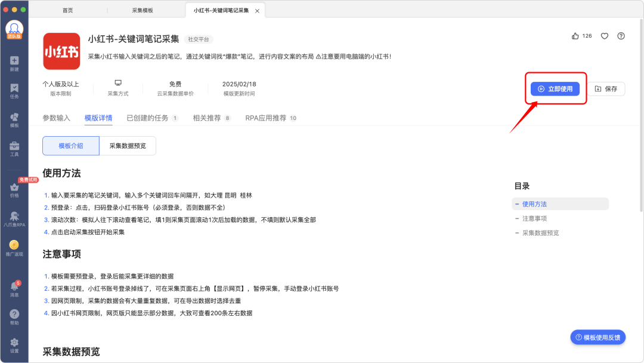Click the 免费试用 badge in sidebar

29,180
